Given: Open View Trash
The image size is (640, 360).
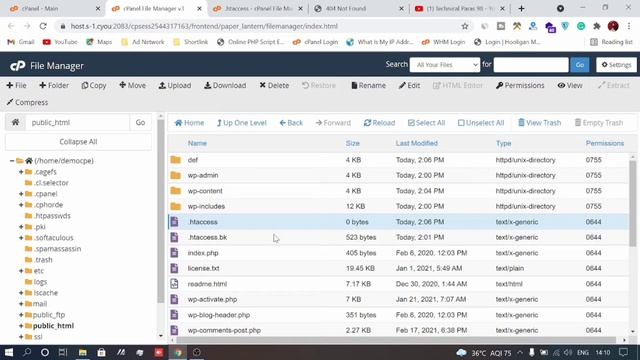Looking at the screenshot, I should [539, 123].
